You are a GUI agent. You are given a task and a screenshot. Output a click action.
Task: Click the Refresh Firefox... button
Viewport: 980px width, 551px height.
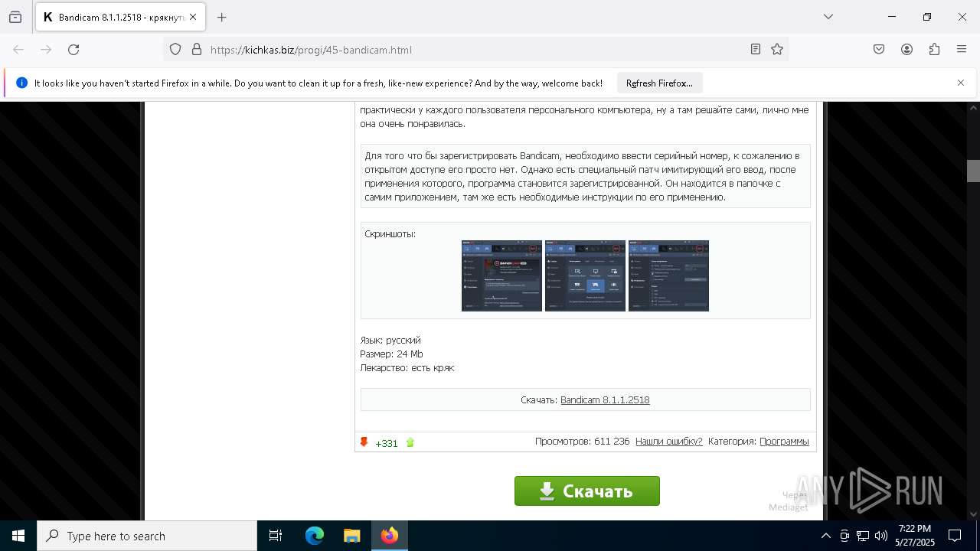pyautogui.click(x=659, y=83)
